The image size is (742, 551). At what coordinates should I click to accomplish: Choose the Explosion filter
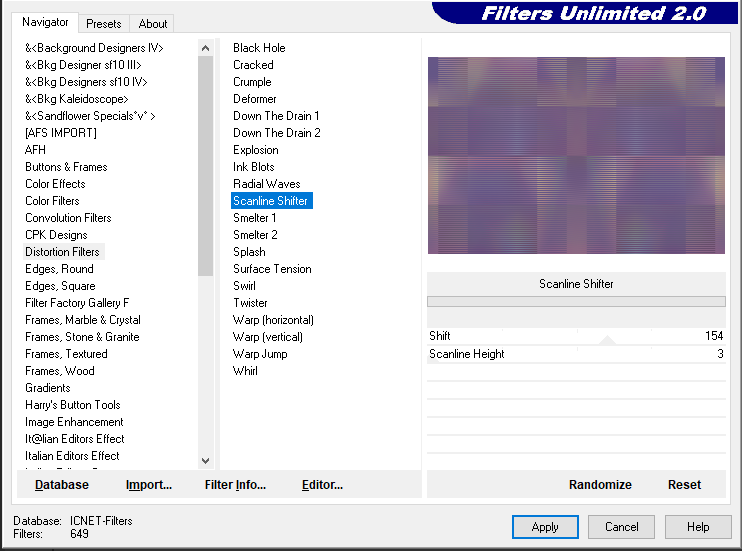click(256, 150)
